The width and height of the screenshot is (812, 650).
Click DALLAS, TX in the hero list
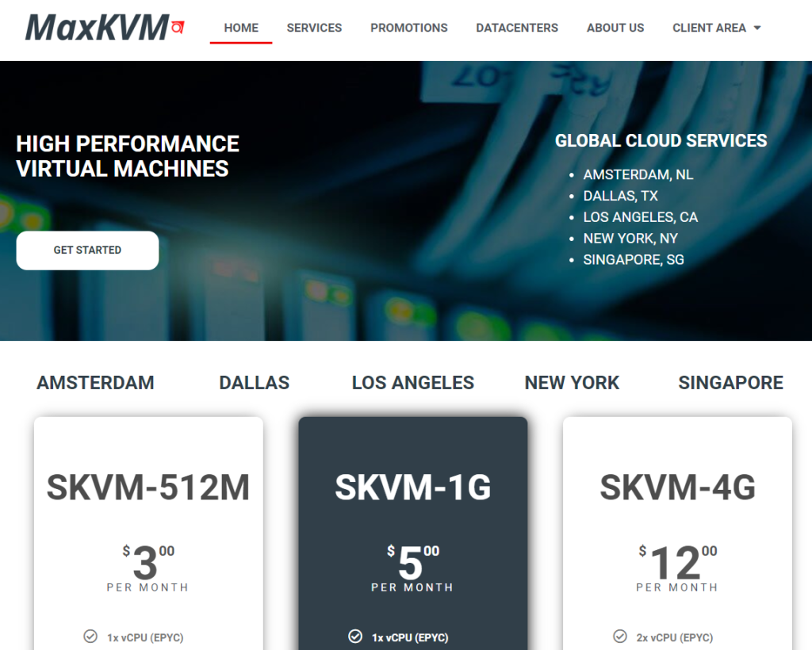coord(620,196)
